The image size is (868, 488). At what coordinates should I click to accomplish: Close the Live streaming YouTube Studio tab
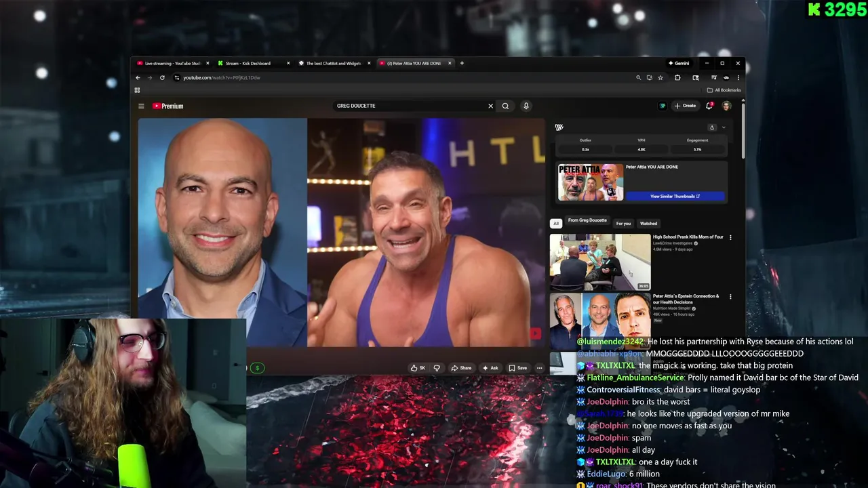(x=208, y=63)
